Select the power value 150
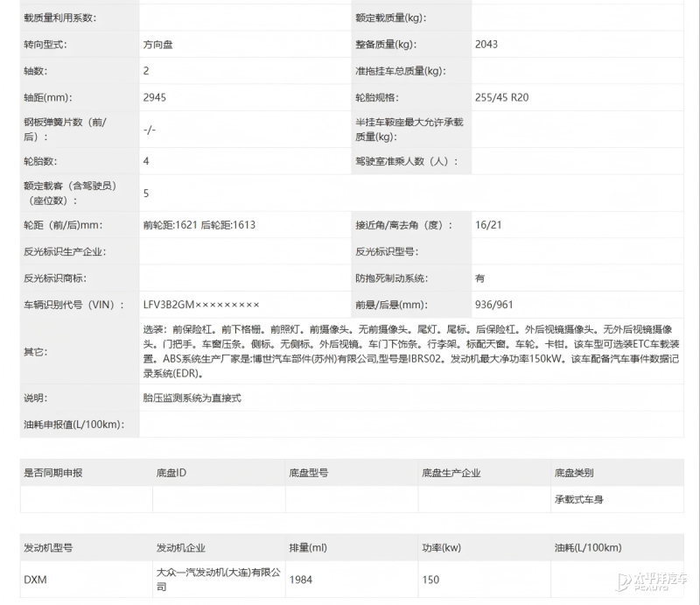 pyautogui.click(x=430, y=580)
